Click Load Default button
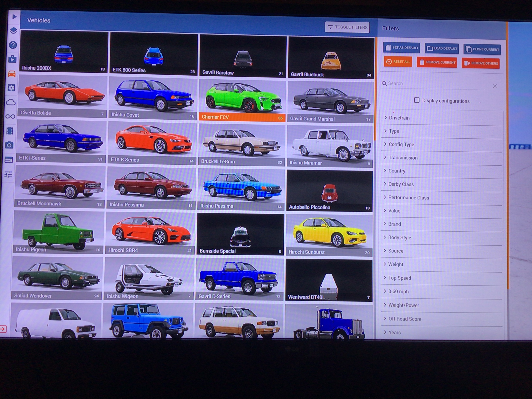532x399 pixels. click(x=442, y=48)
